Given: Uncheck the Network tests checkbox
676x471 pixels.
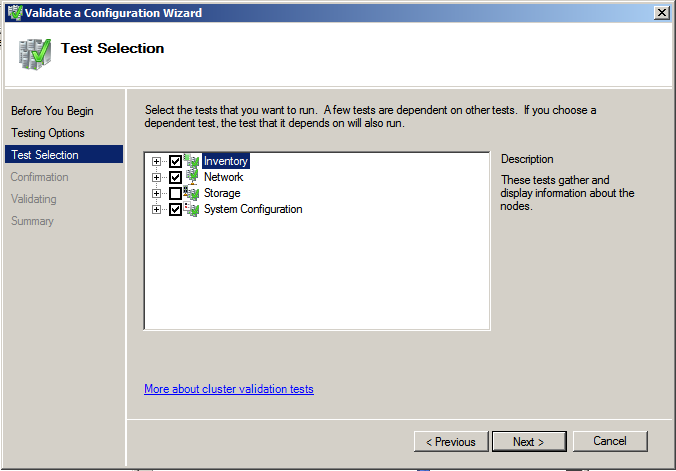Looking at the screenshot, I should coord(175,177).
